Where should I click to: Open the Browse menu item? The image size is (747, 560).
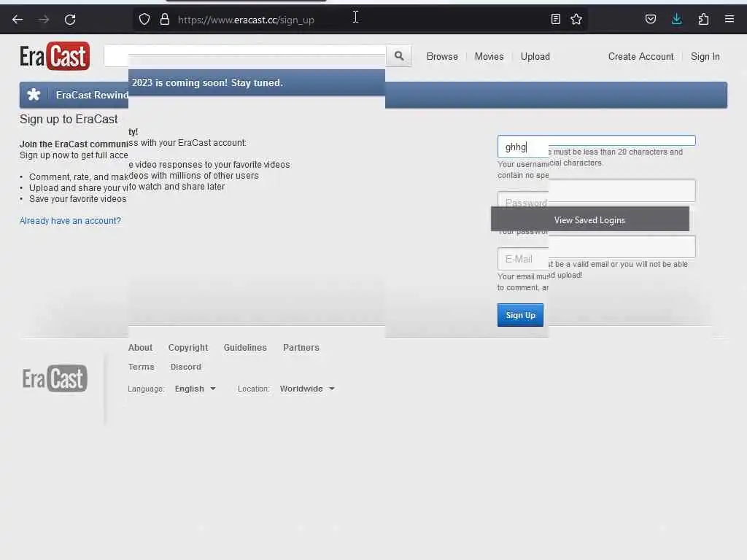pyautogui.click(x=442, y=57)
